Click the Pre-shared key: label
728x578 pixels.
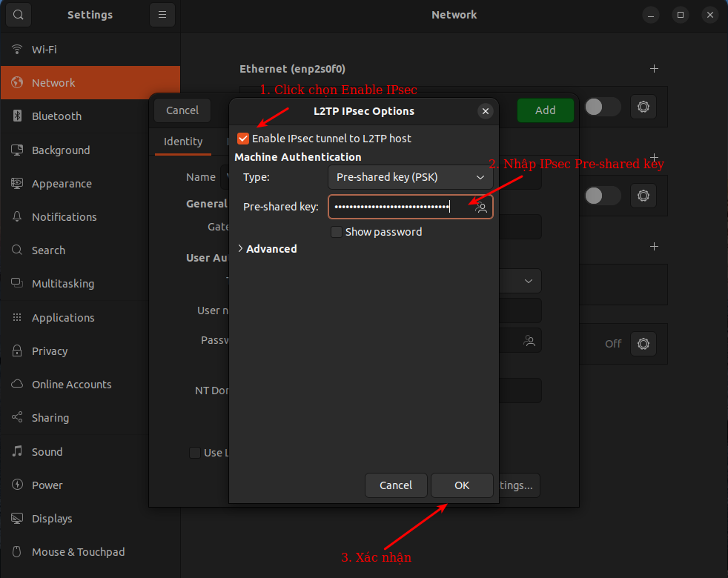[x=281, y=207]
